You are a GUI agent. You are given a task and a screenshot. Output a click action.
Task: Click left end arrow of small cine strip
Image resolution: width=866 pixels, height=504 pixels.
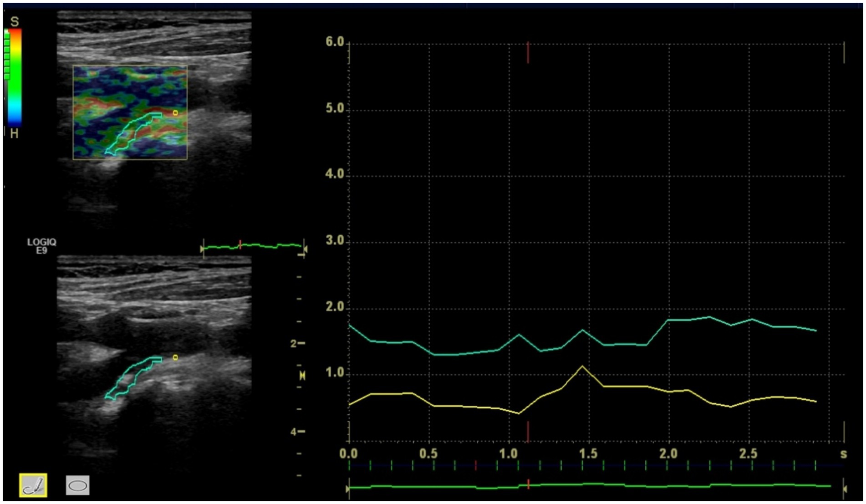(x=202, y=249)
